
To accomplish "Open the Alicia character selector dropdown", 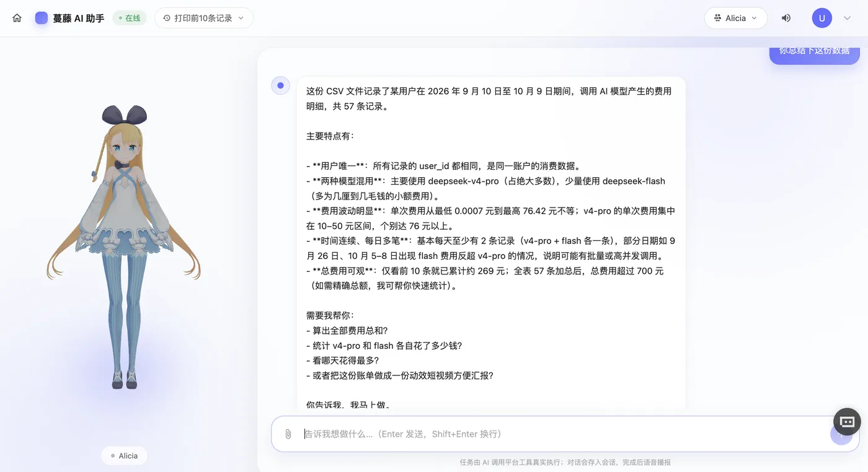I will click(x=736, y=18).
